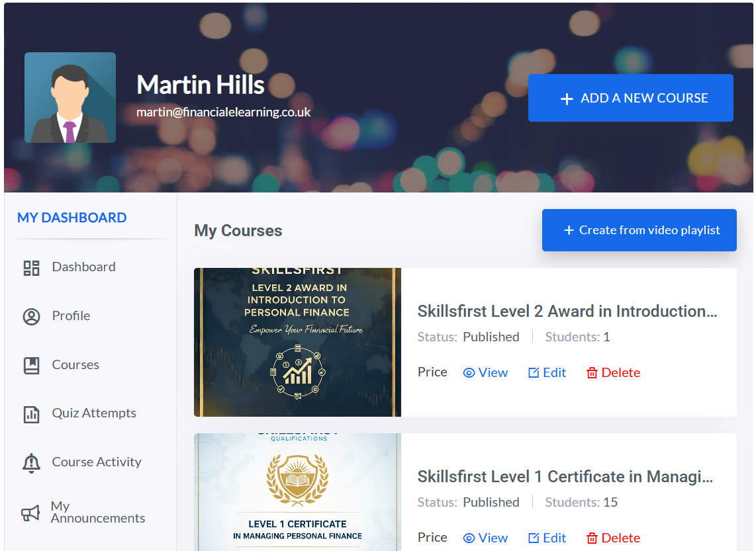Click the eye icon for Level 2 Award course
Viewport: 756px width, 551px height.
click(469, 373)
